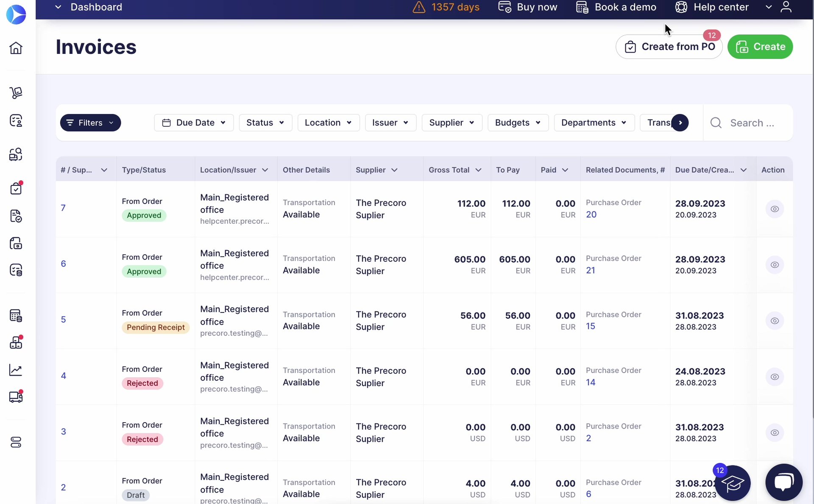Viewport: 814px width, 504px height.
Task: Click the Filters toggle button
Action: pos(91,123)
